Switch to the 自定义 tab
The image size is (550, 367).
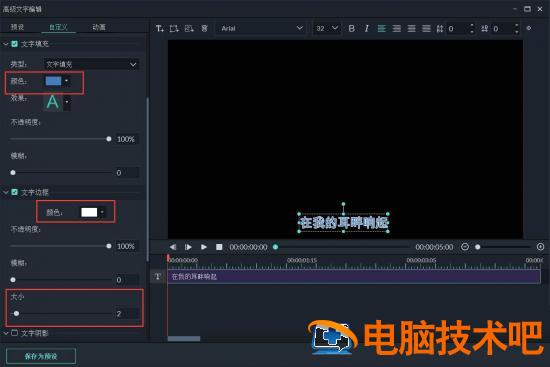[58, 27]
